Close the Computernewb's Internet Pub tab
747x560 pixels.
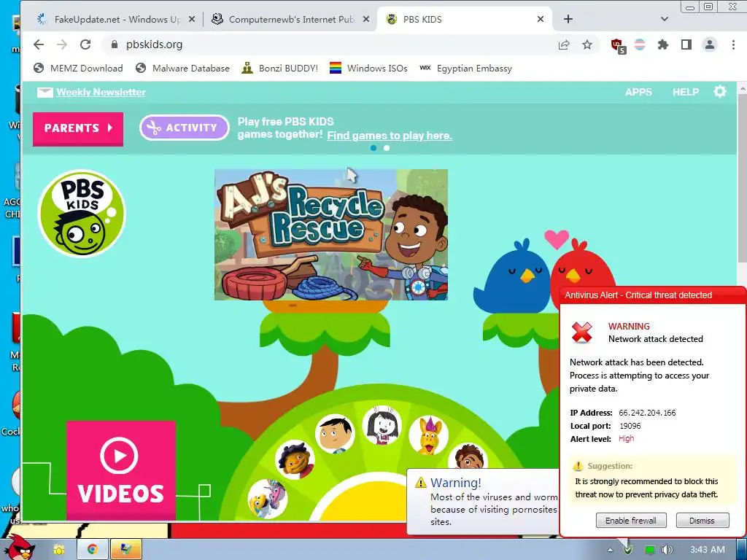(366, 19)
